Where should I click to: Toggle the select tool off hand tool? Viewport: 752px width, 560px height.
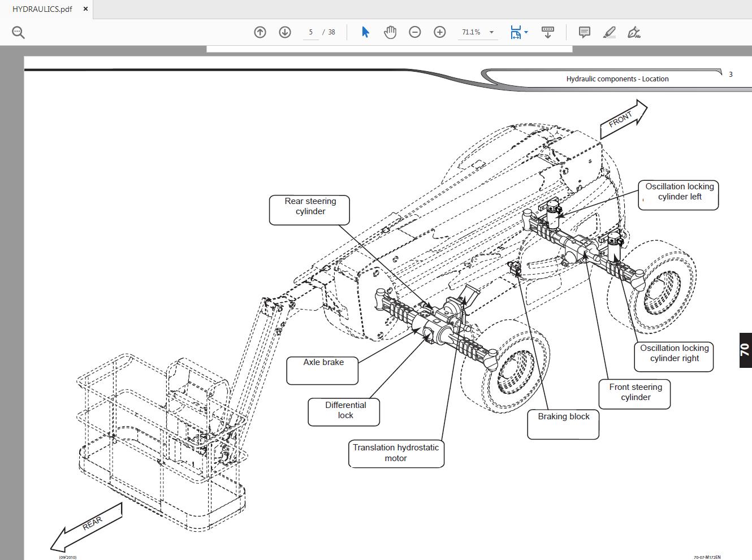(365, 32)
